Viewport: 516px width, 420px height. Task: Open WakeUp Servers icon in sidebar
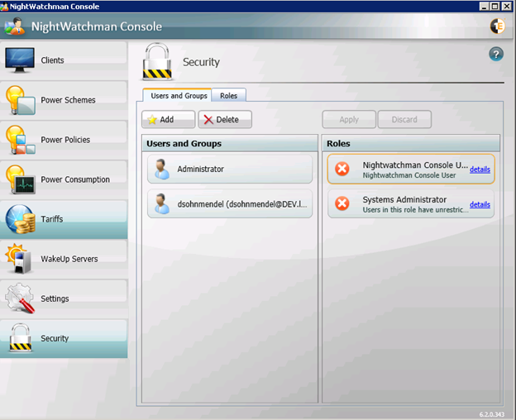pos(20,259)
